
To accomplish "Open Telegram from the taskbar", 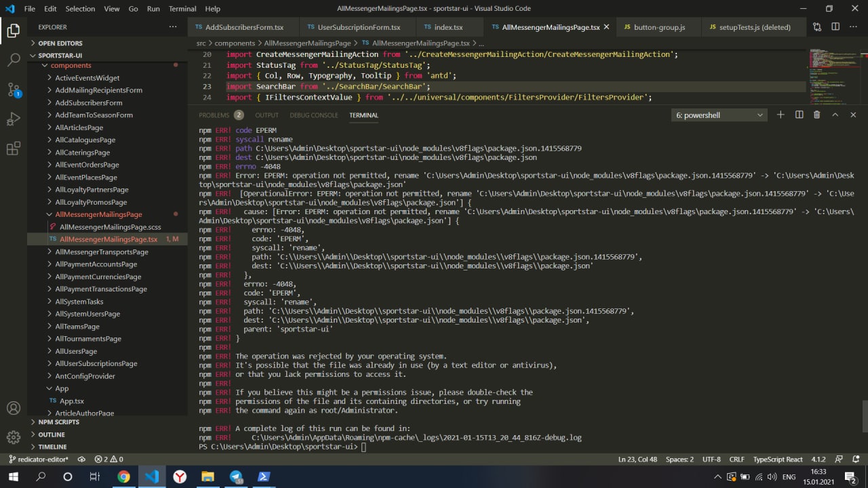I will coord(236,476).
